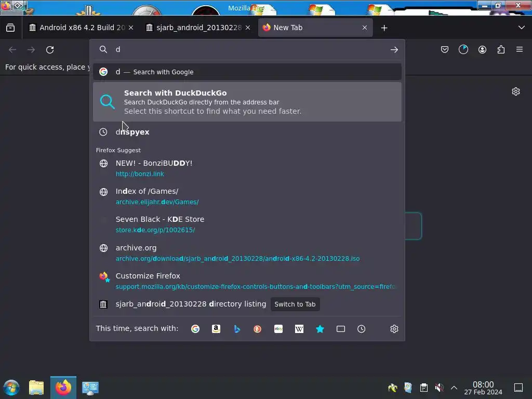Screen dimensions: 532x399
Task: Go back one page
Action: coord(12,50)
